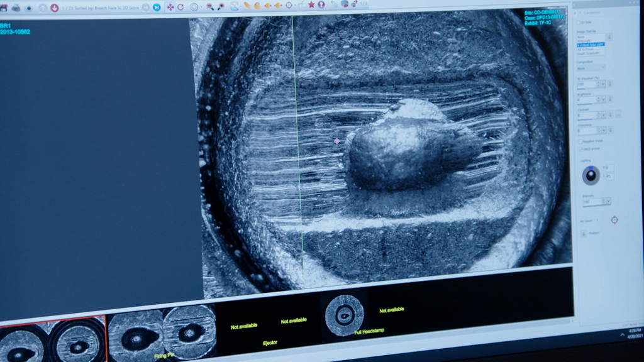The width and height of the screenshot is (644, 362).
Task: Click the save disk icon in the toolbar
Action: click(x=4, y=8)
